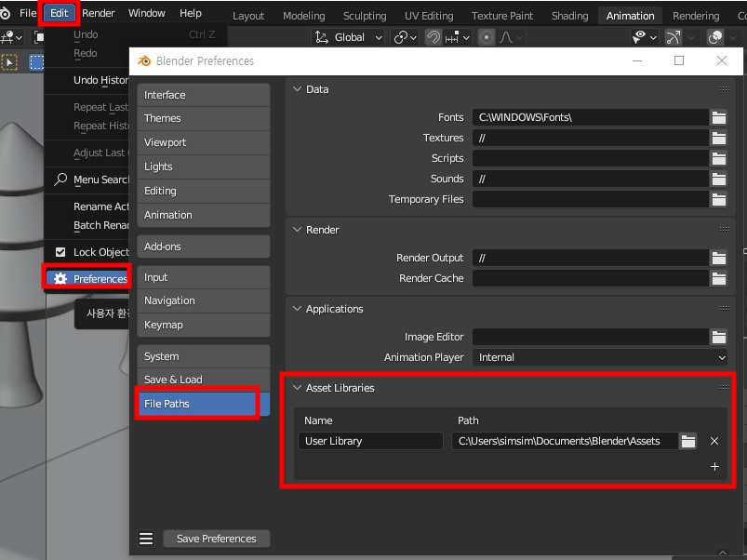Browse folder for Render Output path

point(719,258)
